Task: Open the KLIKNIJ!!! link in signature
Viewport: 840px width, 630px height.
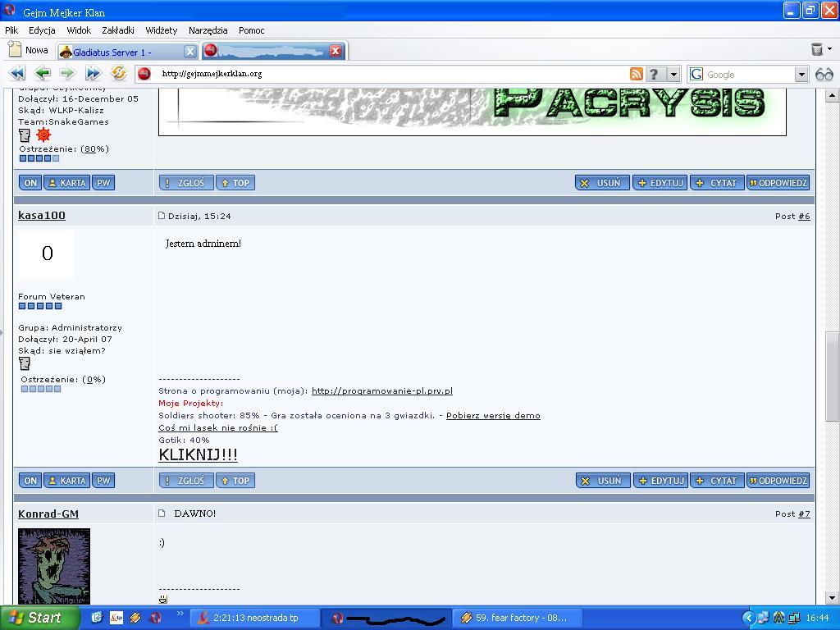Action: point(198,454)
